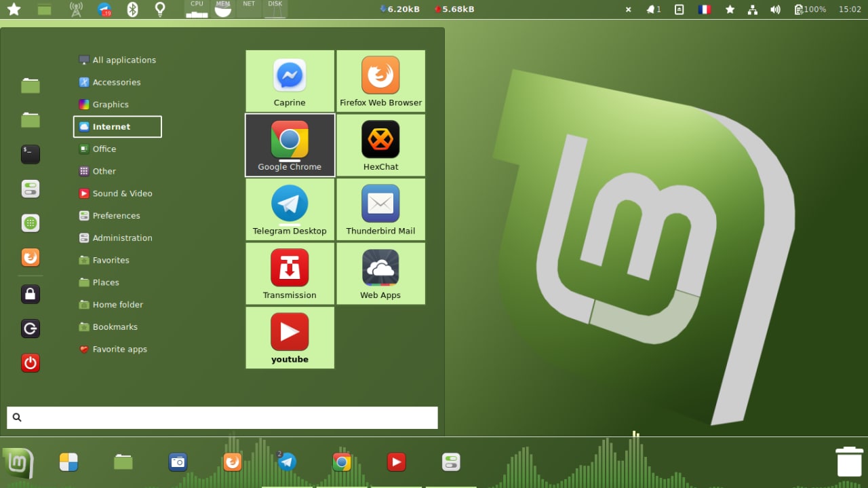Launch Google Chrome from the menu
The height and width of the screenshot is (488, 868).
pyautogui.click(x=290, y=145)
